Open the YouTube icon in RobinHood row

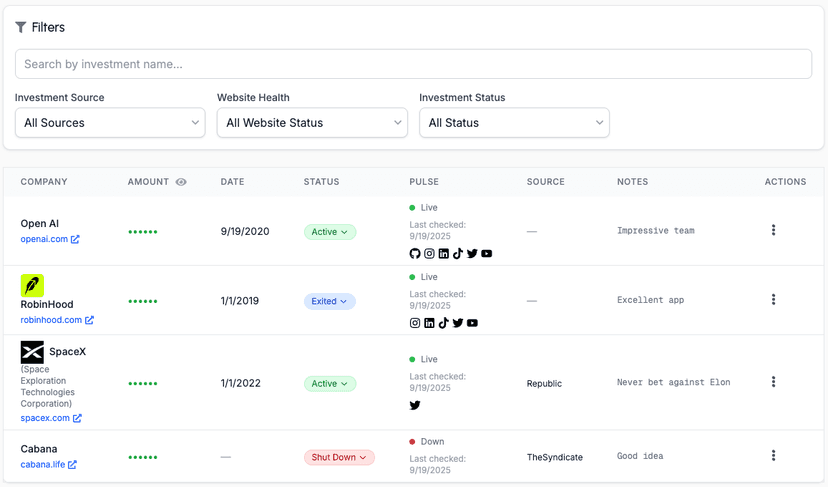click(472, 323)
